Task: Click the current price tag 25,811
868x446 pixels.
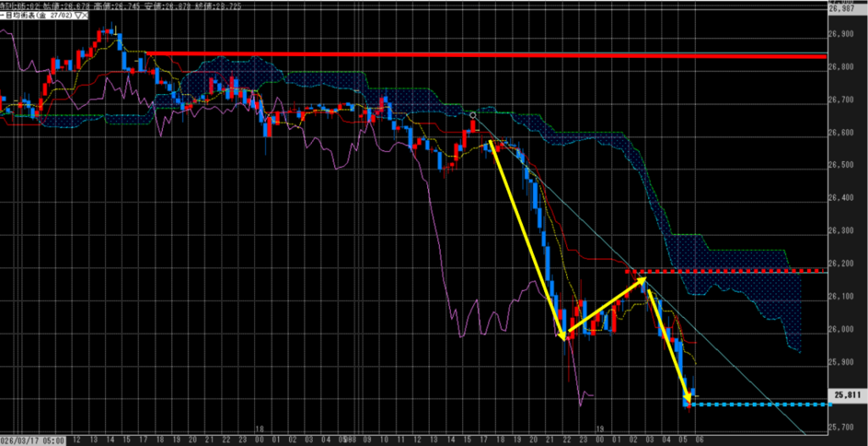Action: click(x=848, y=394)
